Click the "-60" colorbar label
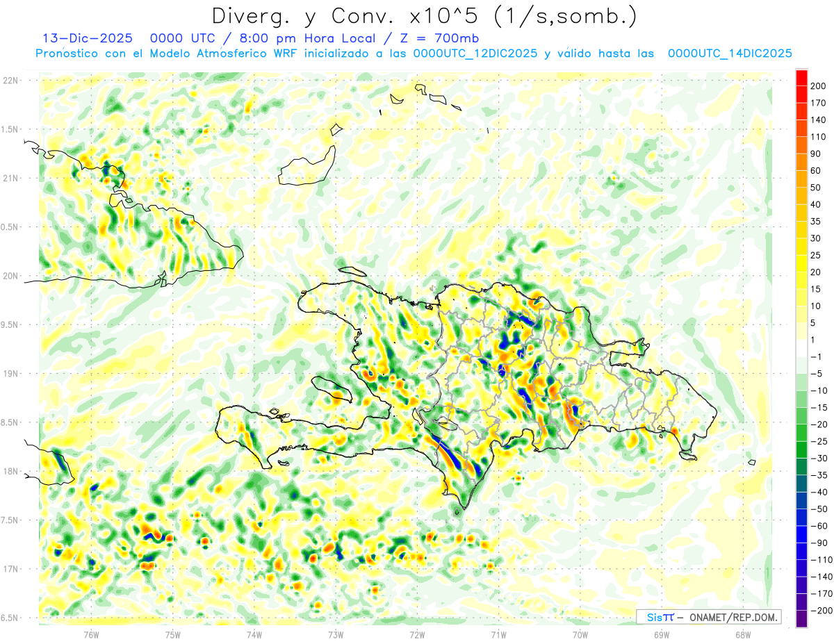This screenshot has width=834, height=644. pos(820,525)
